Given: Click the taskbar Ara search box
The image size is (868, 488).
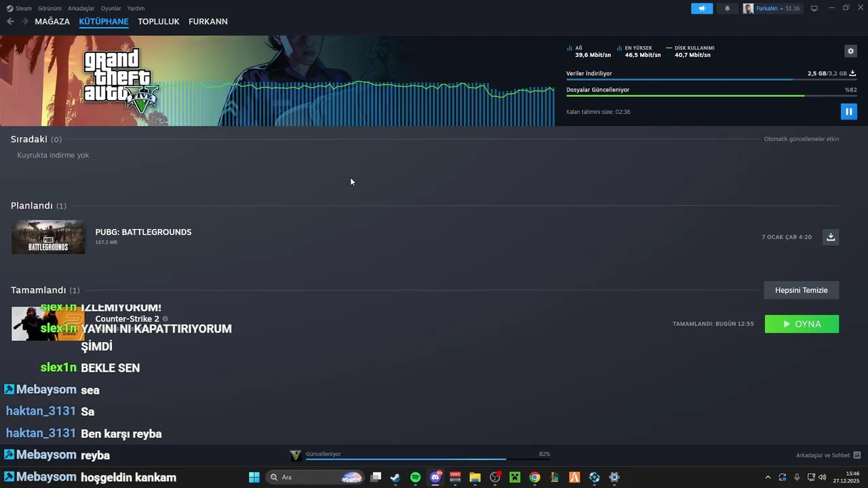Looking at the screenshot, I should pyautogui.click(x=315, y=477).
